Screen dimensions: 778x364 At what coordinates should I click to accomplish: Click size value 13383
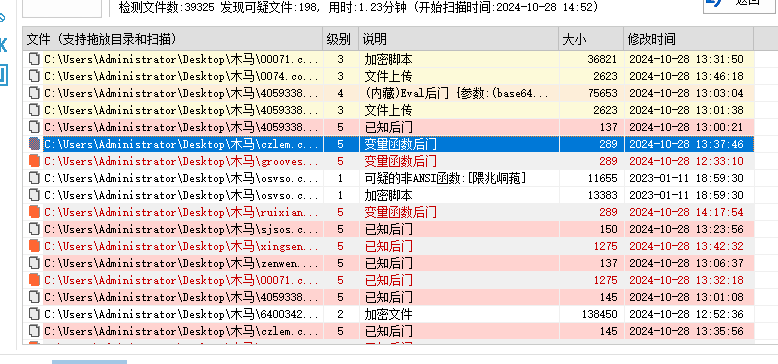click(602, 195)
